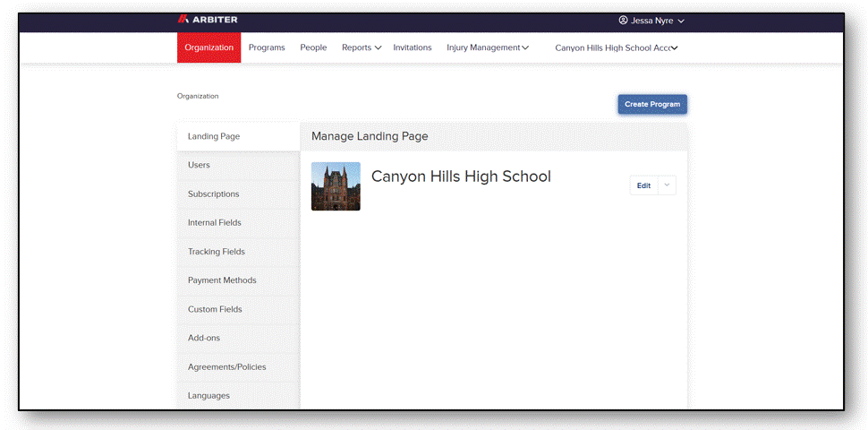Viewport: 868px width, 430px height.
Task: Open Agreements/Policies in the sidebar
Action: [x=239, y=366]
